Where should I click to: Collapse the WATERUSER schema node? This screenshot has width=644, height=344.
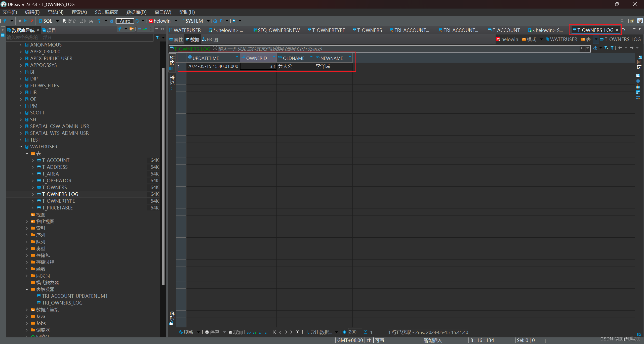[21, 147]
